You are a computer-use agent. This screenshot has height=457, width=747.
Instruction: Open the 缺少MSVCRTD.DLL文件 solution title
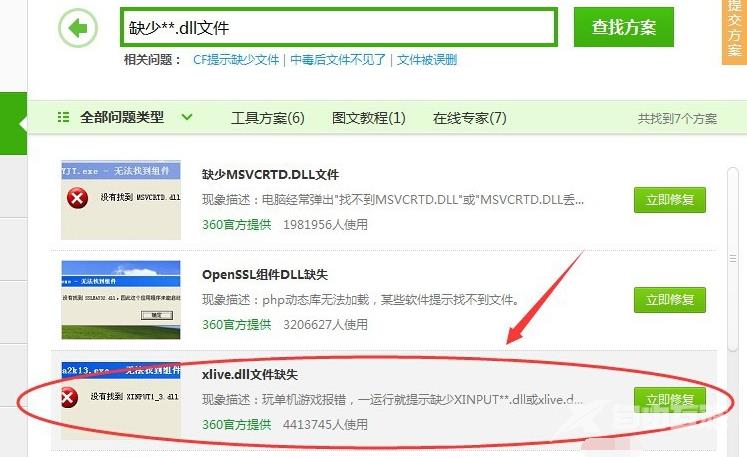(270, 174)
